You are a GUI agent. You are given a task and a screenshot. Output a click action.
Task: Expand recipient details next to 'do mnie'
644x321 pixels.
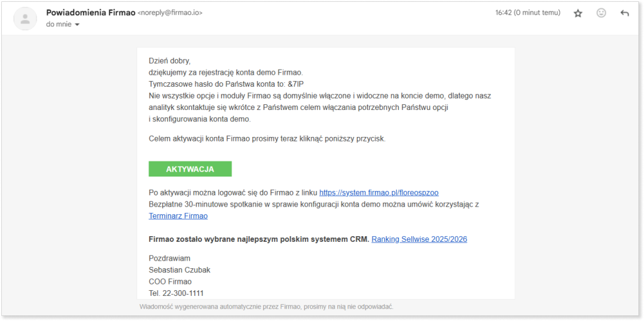77,24
